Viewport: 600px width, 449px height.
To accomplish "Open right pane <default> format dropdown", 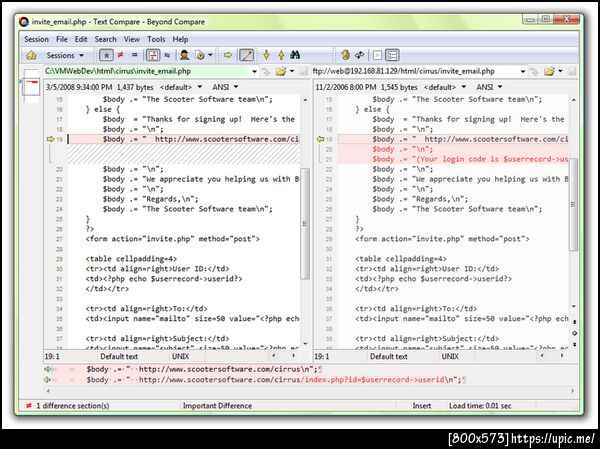I will [445, 87].
